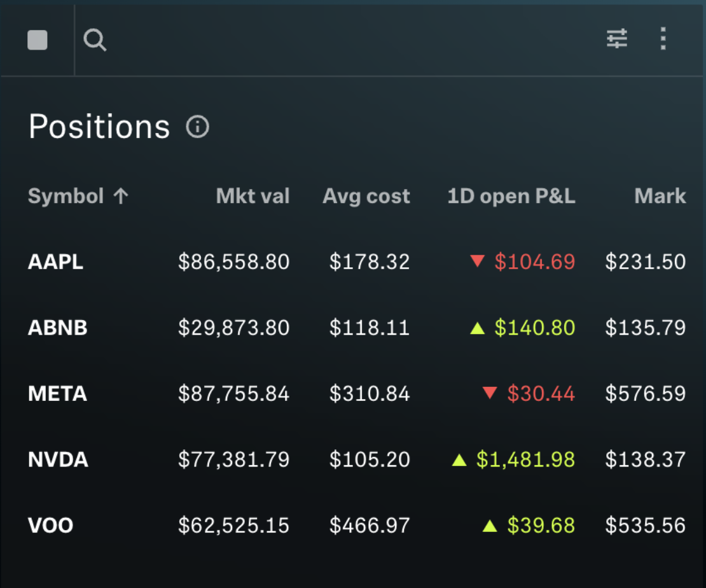Open the ABNB ticker link

pos(57,328)
